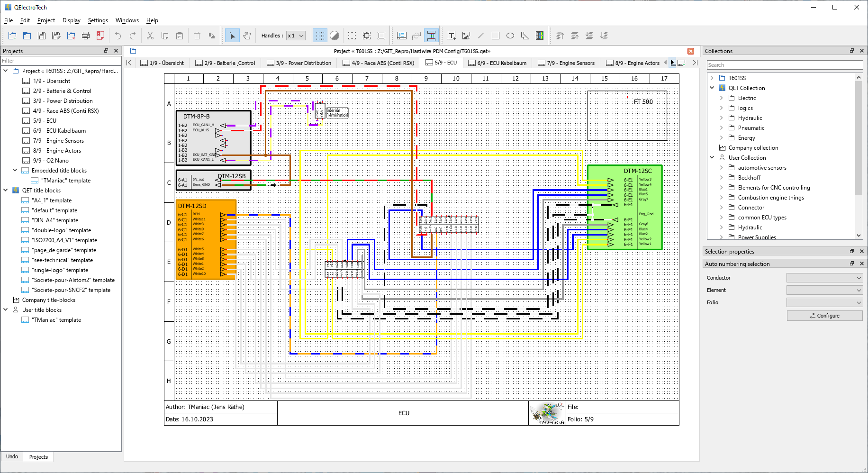This screenshot has width=868, height=473.
Task: Select the "DIN_A4" template item
Action: (54, 220)
